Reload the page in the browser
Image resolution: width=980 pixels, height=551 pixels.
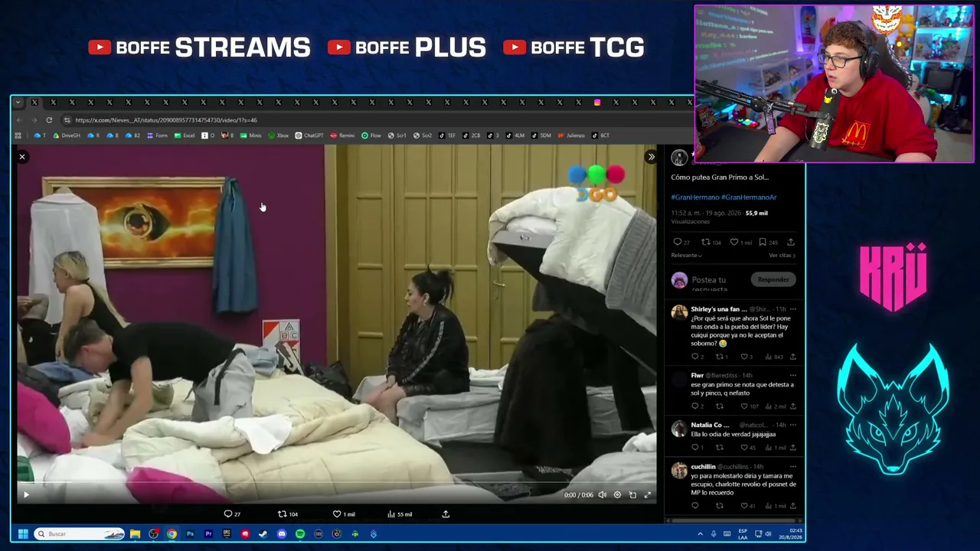point(49,120)
